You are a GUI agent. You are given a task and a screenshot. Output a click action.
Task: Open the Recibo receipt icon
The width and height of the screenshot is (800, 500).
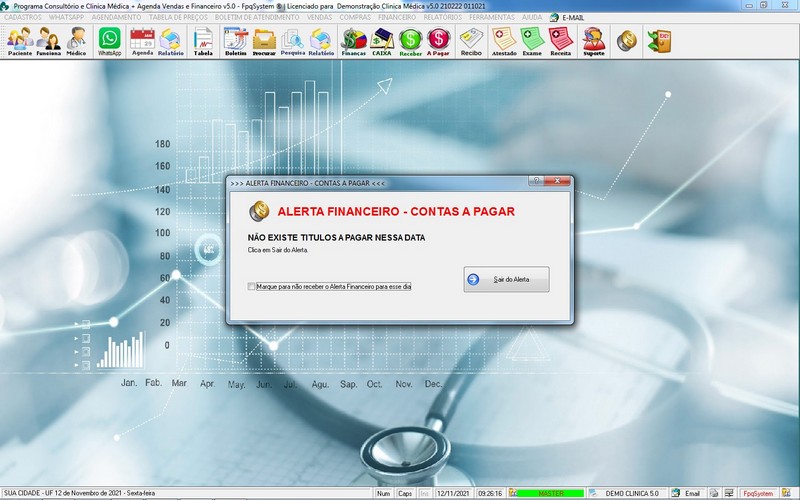pos(471,41)
